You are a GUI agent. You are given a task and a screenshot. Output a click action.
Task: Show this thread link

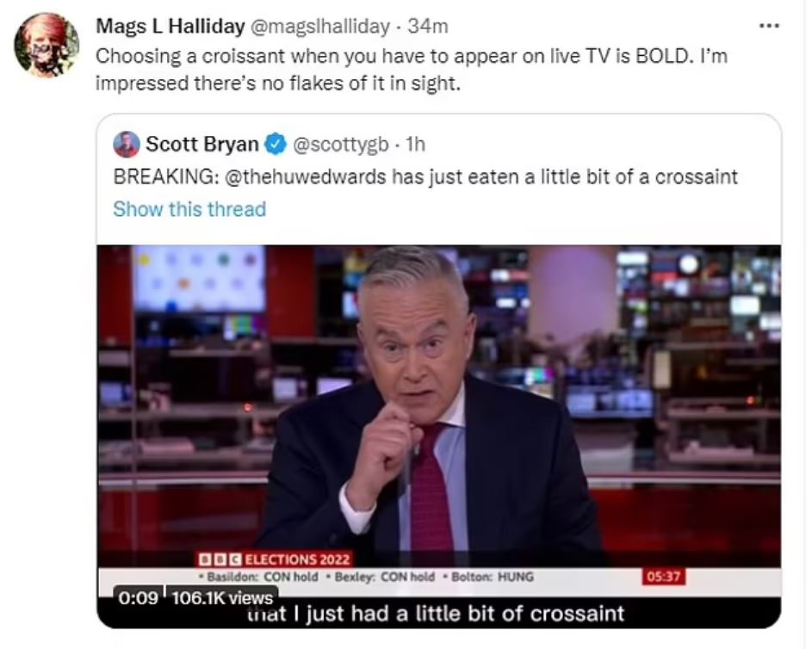(189, 209)
